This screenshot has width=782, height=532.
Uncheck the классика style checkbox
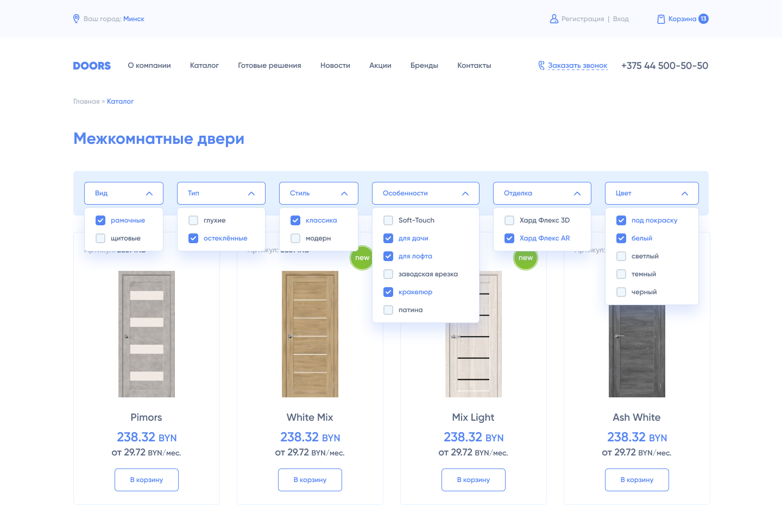click(295, 220)
